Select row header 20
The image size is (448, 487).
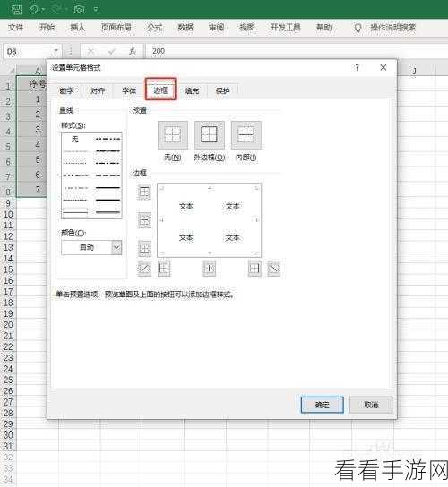pos(8,325)
